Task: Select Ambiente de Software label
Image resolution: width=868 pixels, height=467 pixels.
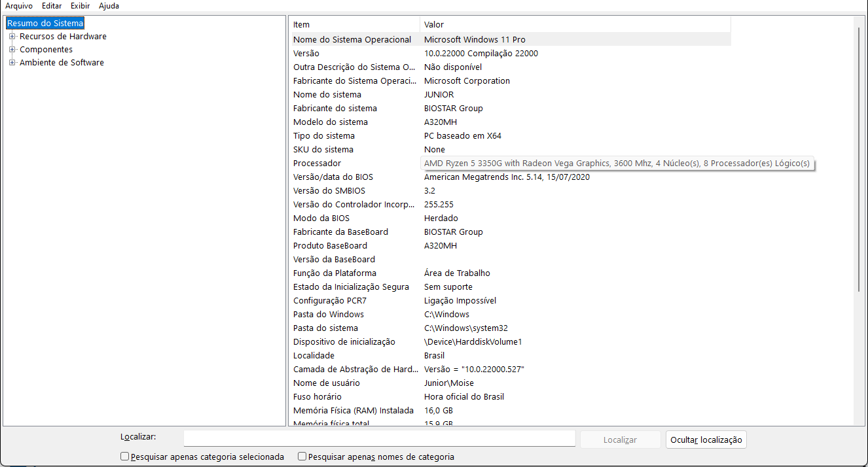Action: click(x=62, y=63)
